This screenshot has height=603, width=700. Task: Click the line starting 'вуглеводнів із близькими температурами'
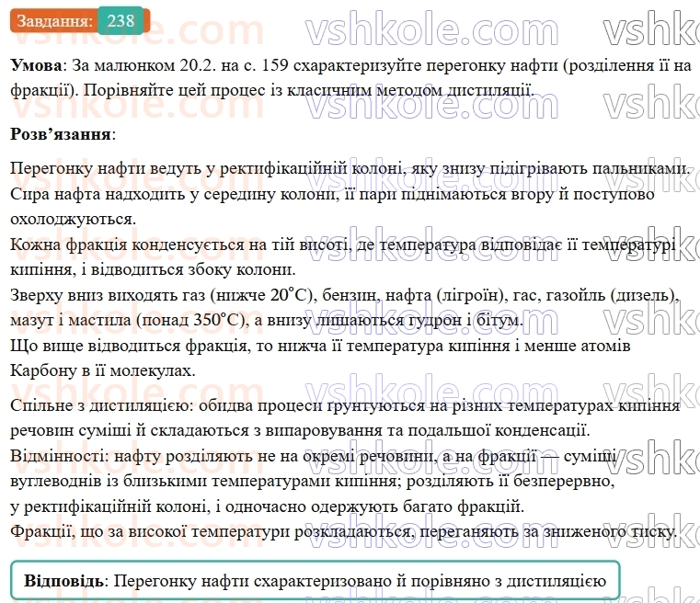point(313,482)
